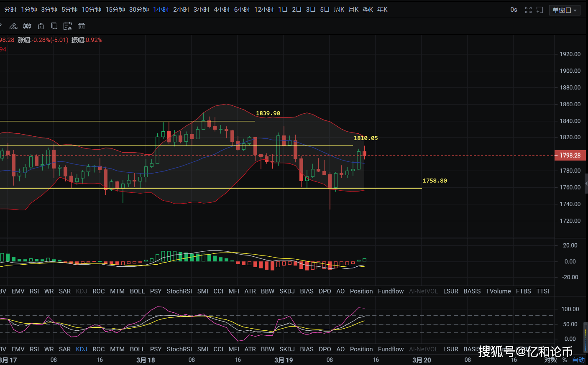Choose Fundflow indicator in MACD panel row
588x365 pixels.
point(391,291)
